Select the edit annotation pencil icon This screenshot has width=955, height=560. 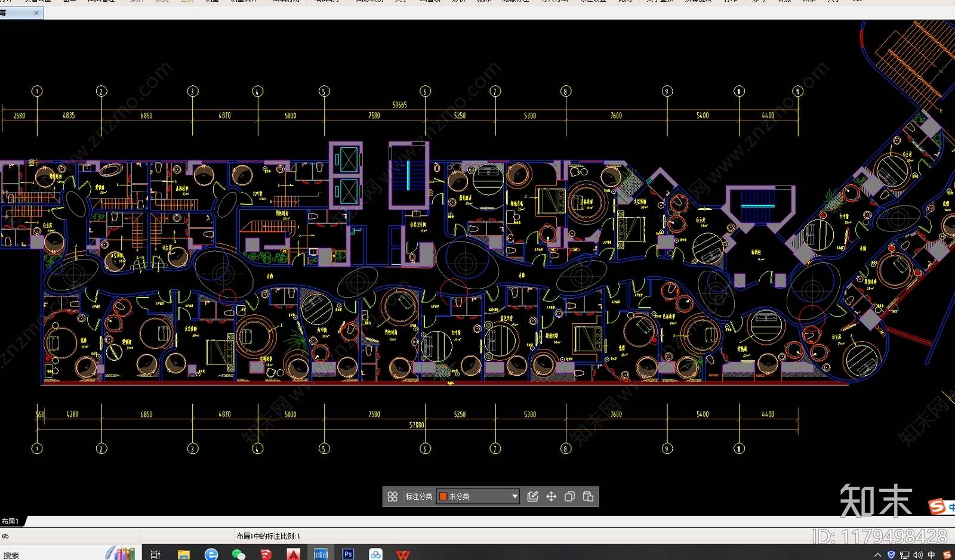coord(533,496)
